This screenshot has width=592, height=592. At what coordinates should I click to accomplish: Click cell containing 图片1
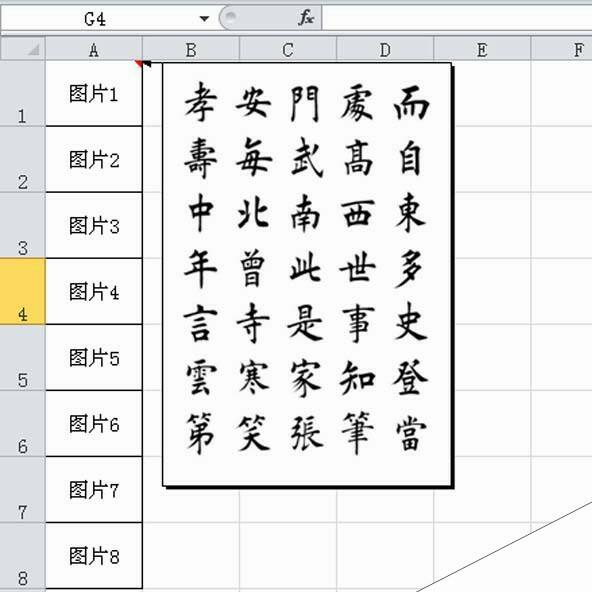[x=94, y=93]
